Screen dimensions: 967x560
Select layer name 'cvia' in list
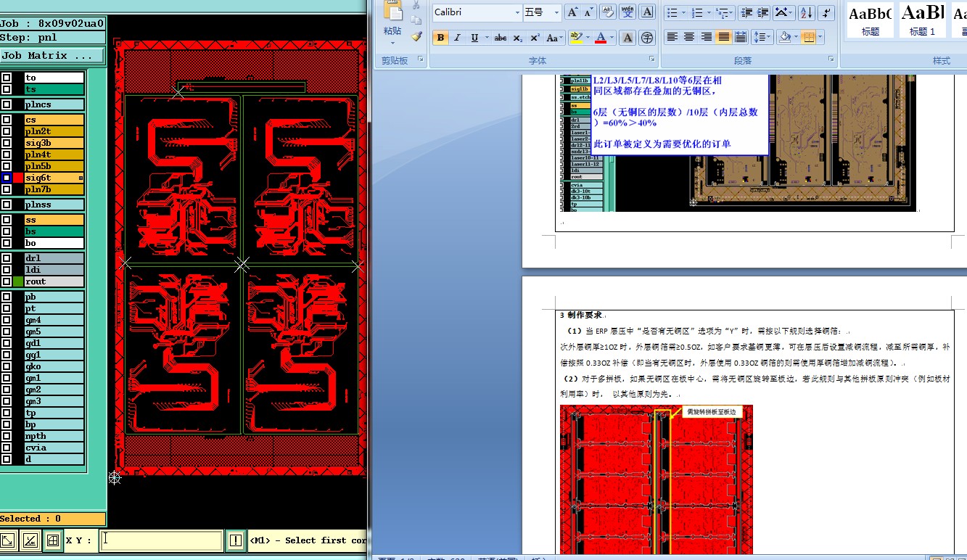(54, 448)
